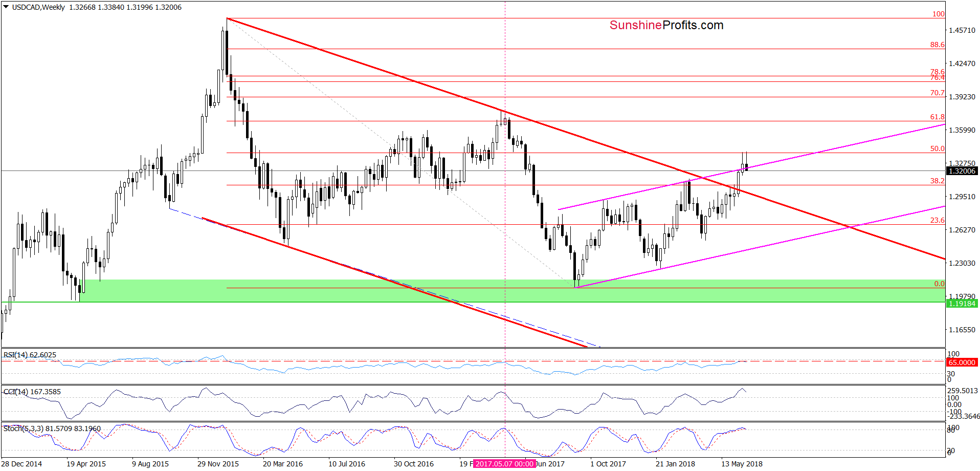Select the crosshair date label 2017.05.07 00:00
The height and width of the screenshot is (471, 980).
[505, 464]
